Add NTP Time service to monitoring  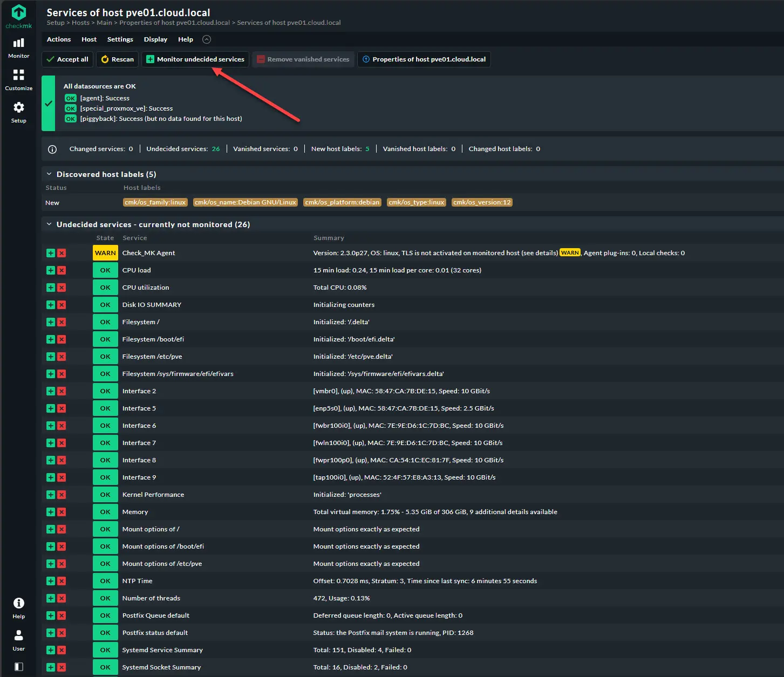tap(51, 581)
